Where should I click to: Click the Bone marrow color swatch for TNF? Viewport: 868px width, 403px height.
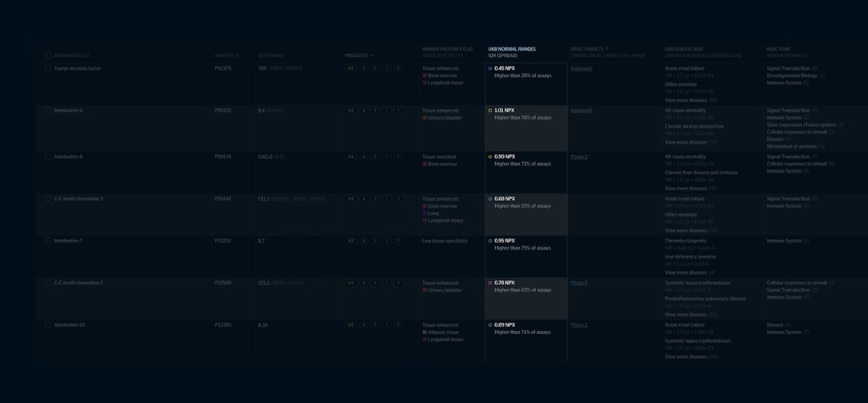pyautogui.click(x=424, y=75)
